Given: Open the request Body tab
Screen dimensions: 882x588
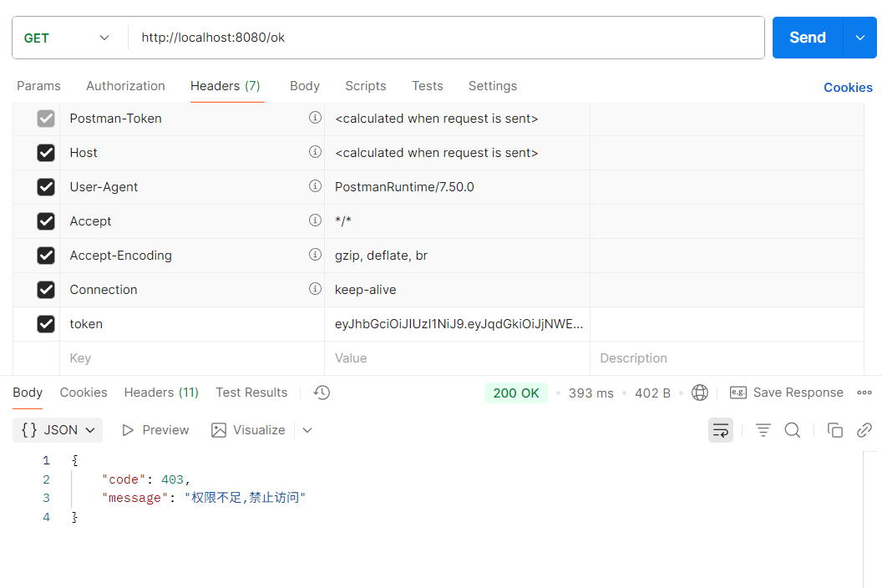Looking at the screenshot, I should (305, 86).
